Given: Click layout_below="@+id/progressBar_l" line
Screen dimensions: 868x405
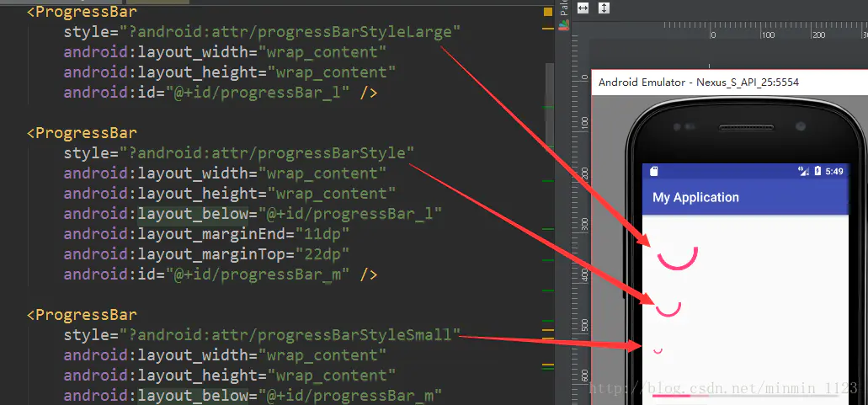Looking at the screenshot, I should (x=253, y=214).
